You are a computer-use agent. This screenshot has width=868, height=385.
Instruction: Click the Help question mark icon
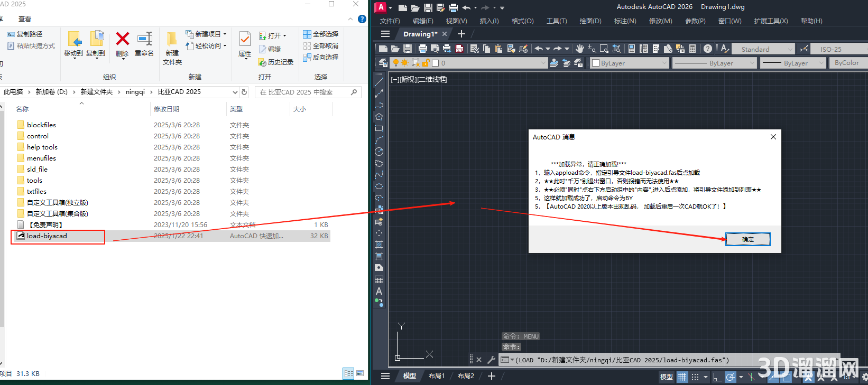(707, 49)
